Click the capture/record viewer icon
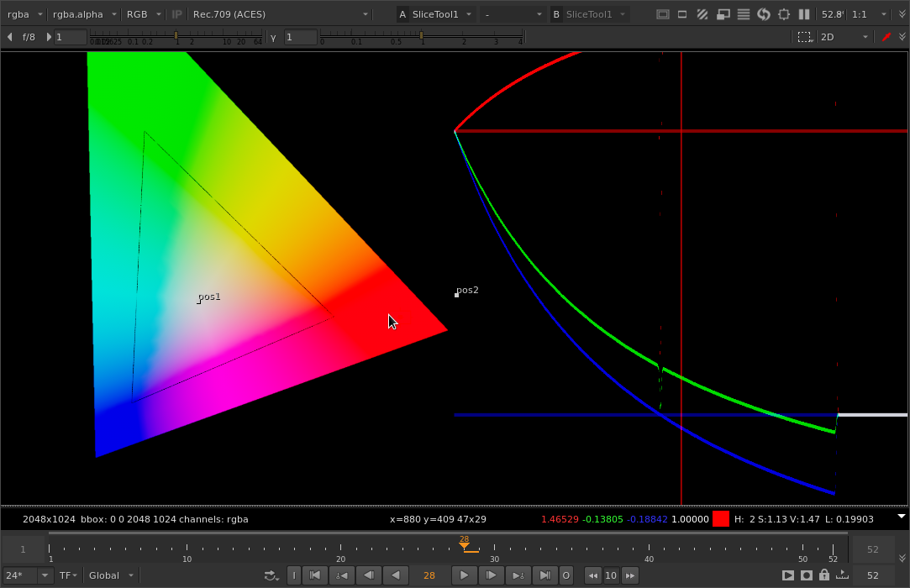The height and width of the screenshot is (588, 910). click(x=807, y=575)
